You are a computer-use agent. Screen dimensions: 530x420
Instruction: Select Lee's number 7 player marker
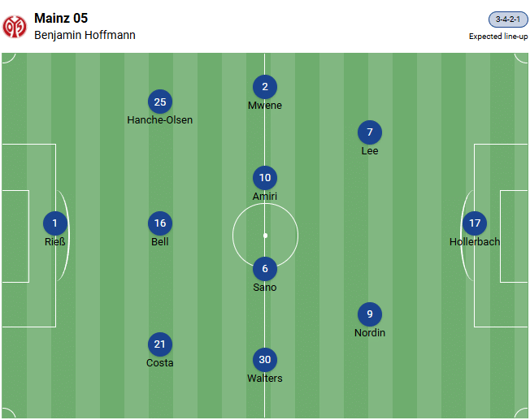(370, 132)
